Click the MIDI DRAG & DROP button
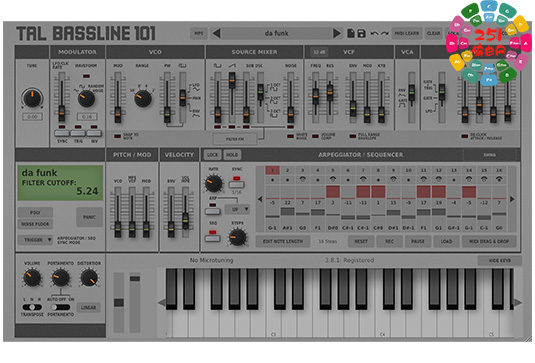The width and height of the screenshot is (535, 363). (x=489, y=241)
